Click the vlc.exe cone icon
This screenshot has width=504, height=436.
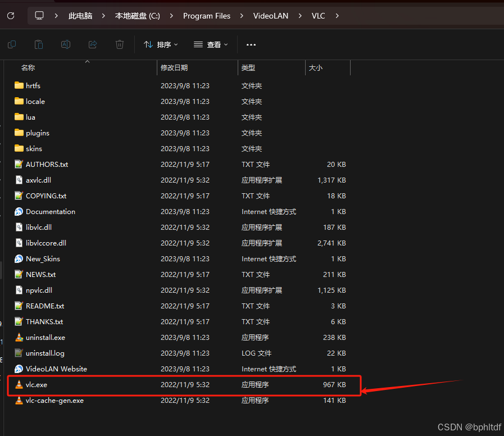click(x=19, y=384)
